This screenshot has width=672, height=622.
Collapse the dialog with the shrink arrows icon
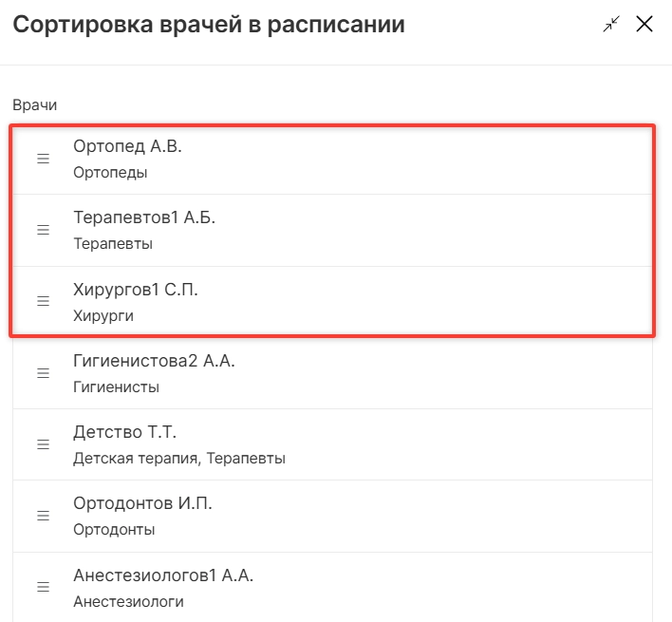click(x=611, y=24)
